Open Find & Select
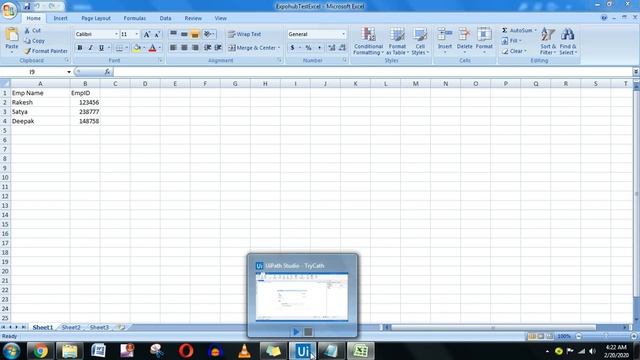The image size is (640, 360). click(x=568, y=41)
